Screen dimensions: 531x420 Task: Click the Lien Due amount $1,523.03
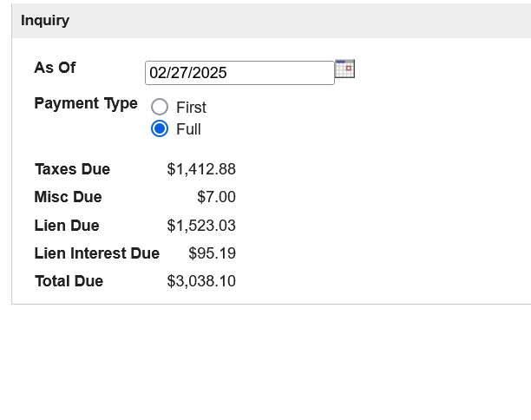click(x=201, y=226)
